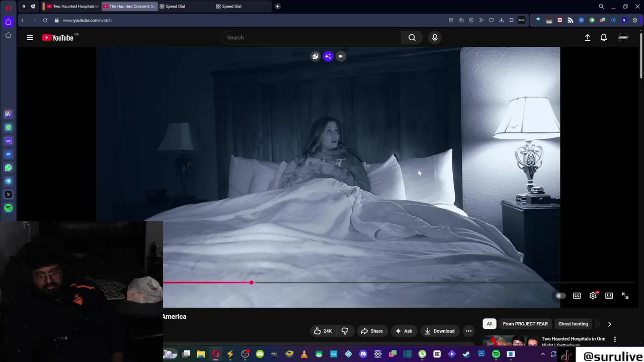Image resolution: width=644 pixels, height=362 pixels.
Task: Open the YouTube hamburger guide menu
Action: pos(30,37)
